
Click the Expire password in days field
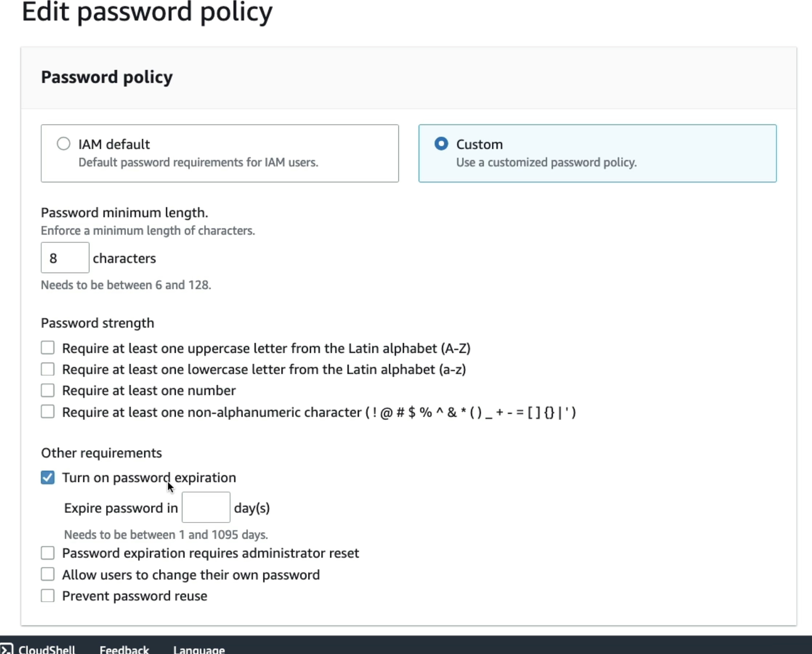click(206, 507)
